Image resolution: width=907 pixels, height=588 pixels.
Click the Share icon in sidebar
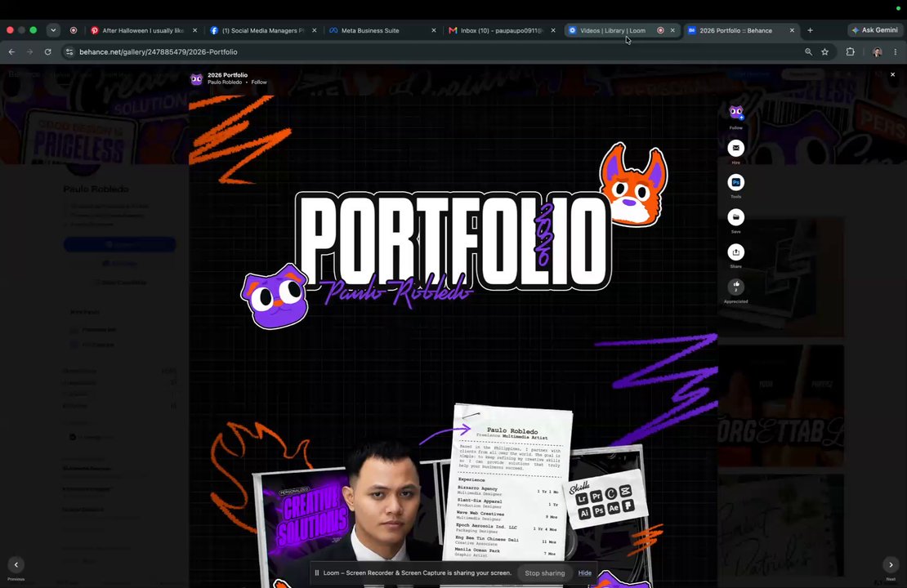735,252
